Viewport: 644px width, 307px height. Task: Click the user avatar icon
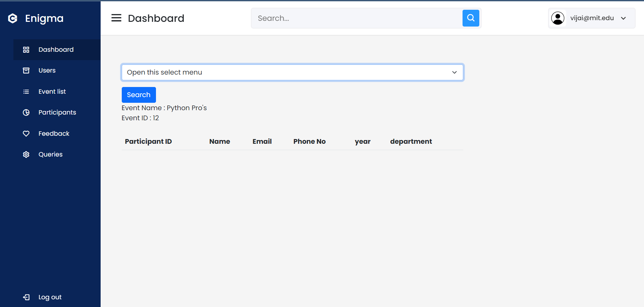pyautogui.click(x=558, y=18)
